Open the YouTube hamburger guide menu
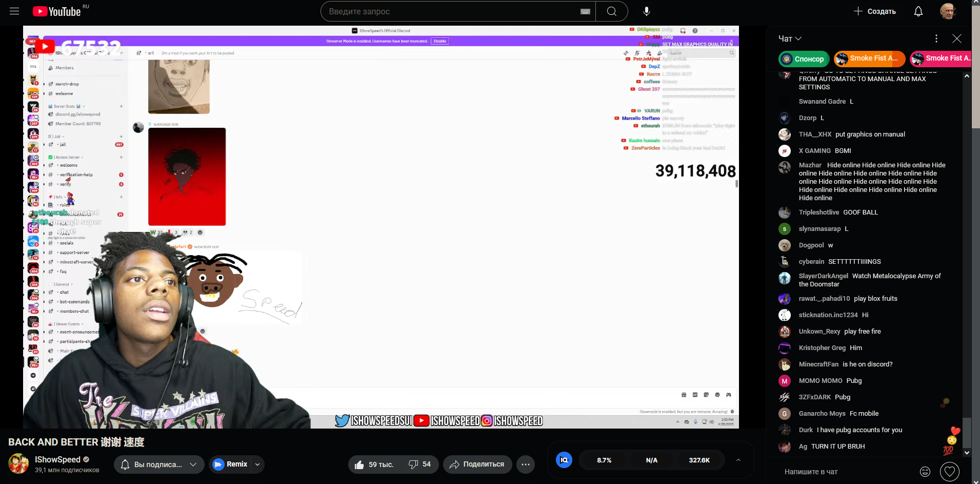Viewport: 980px width, 484px height. point(14,11)
